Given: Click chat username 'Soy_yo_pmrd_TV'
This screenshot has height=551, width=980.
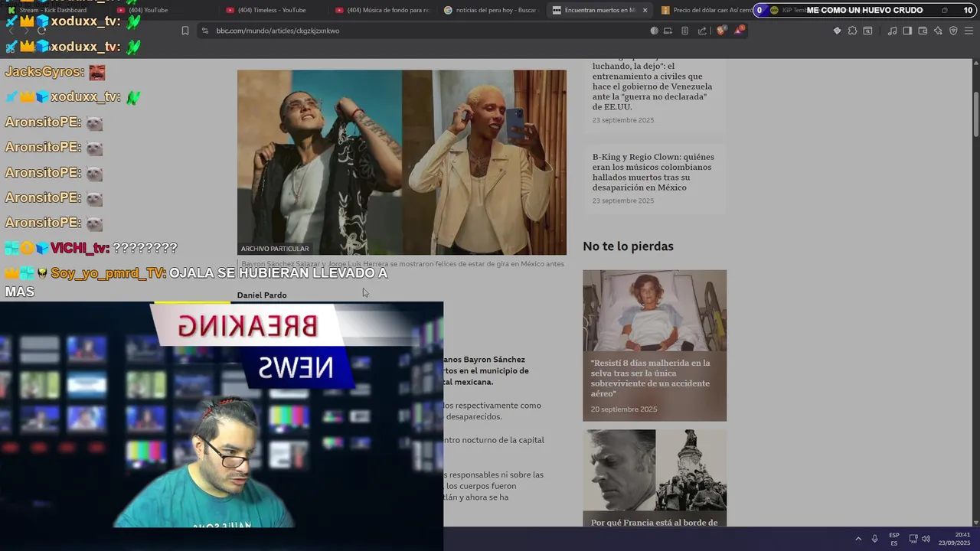Looking at the screenshot, I should pos(108,273).
